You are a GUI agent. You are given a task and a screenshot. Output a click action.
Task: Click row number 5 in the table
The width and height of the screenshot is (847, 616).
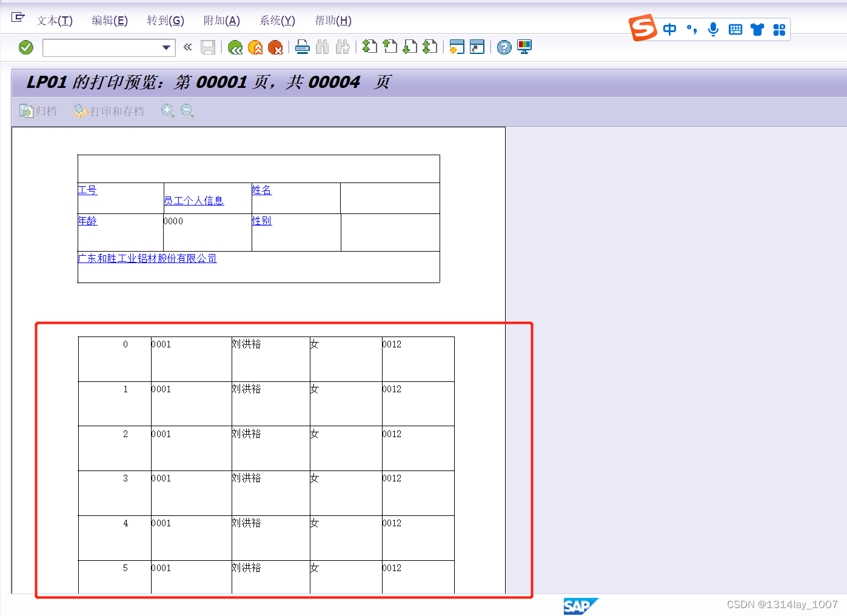click(126, 568)
